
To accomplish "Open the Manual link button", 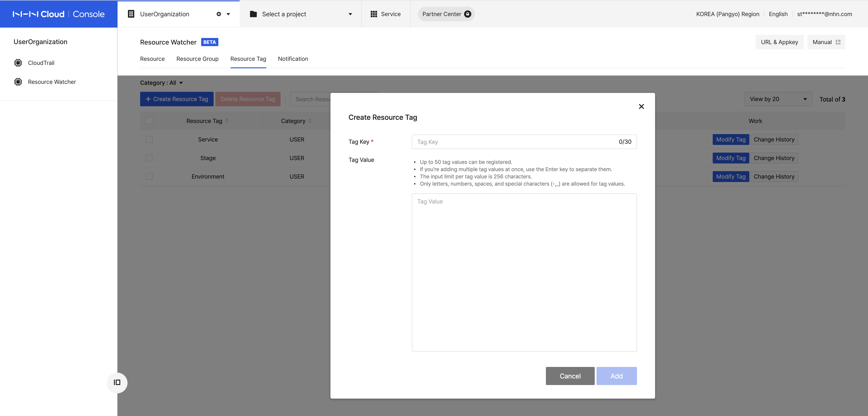I will click(826, 42).
